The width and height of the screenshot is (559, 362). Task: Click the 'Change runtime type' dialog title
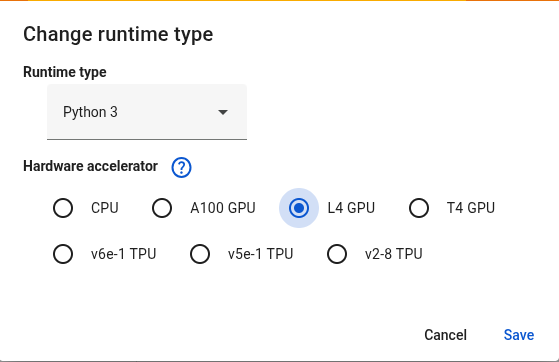click(118, 35)
